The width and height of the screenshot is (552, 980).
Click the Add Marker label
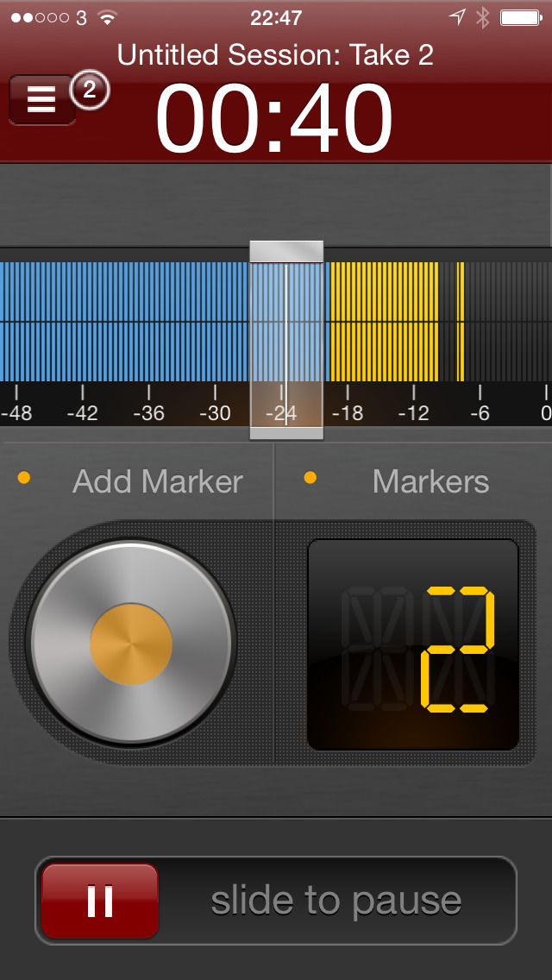pyautogui.click(x=158, y=481)
